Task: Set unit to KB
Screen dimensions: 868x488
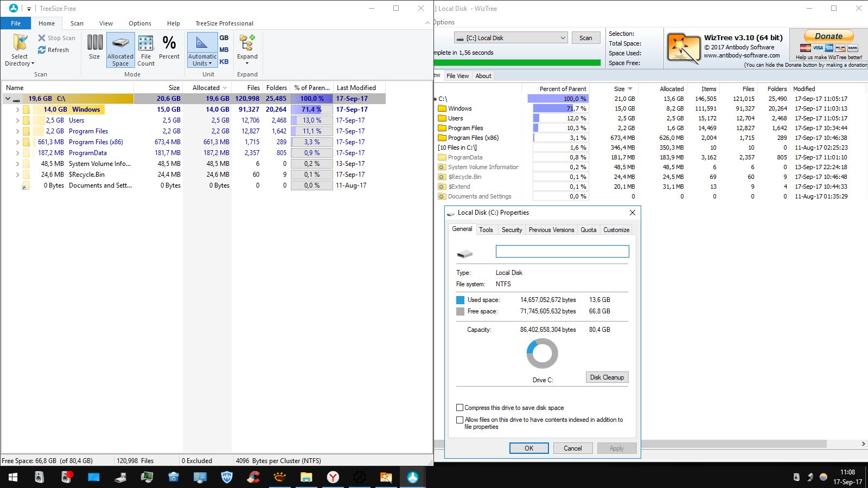Action: (x=224, y=62)
